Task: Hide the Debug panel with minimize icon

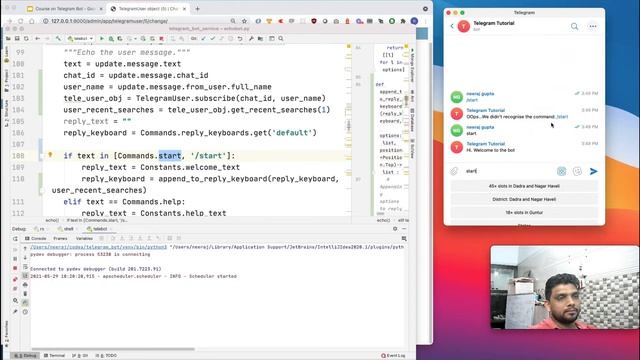Action: 404,229
